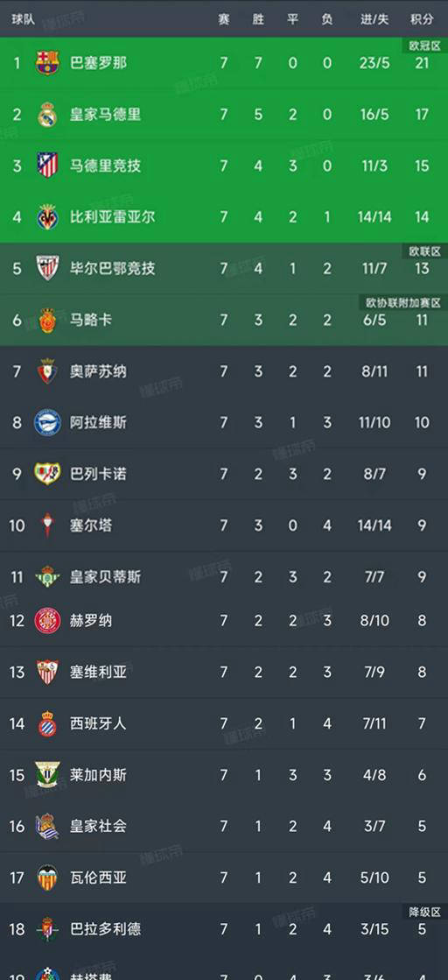Screen dimensions: 448x980
Task: Click the 进/失 column header
Action: tap(374, 19)
